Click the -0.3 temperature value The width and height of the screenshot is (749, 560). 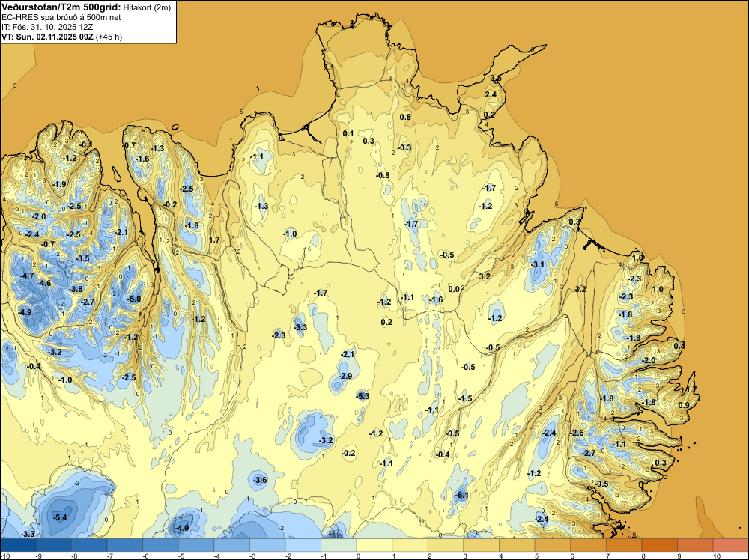[x=404, y=147]
